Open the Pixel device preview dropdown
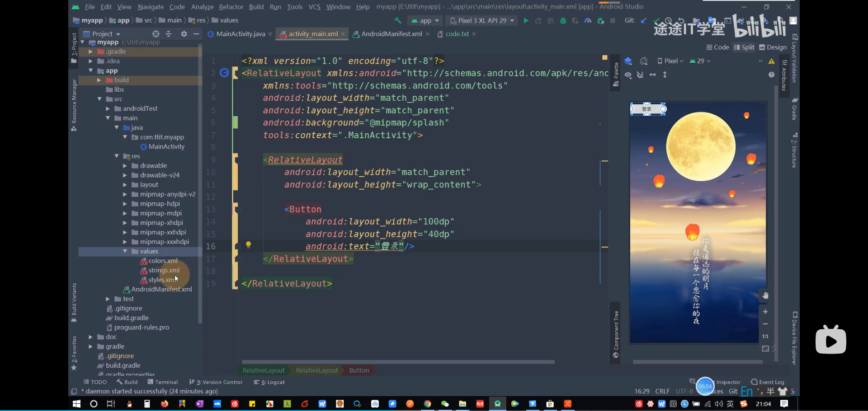 point(670,61)
